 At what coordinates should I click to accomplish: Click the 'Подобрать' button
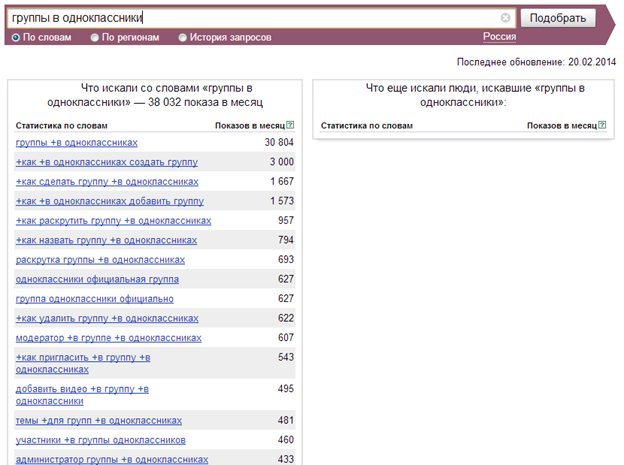(558, 18)
